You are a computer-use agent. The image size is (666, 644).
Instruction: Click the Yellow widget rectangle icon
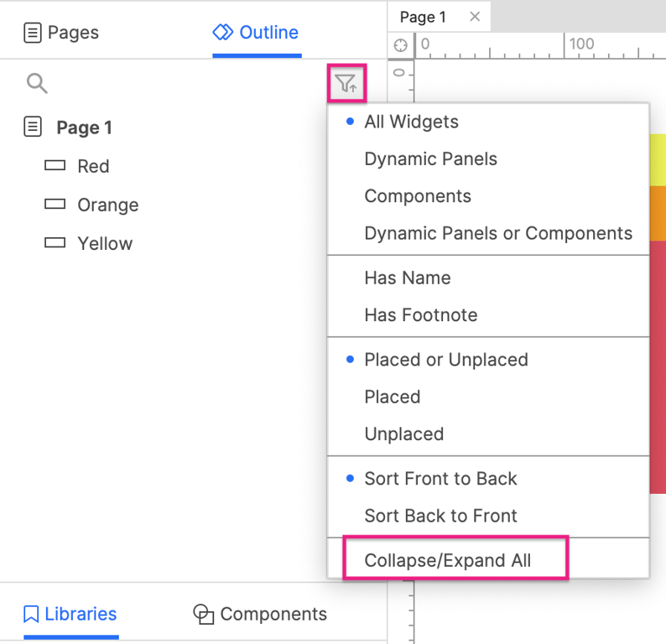pos(55,243)
